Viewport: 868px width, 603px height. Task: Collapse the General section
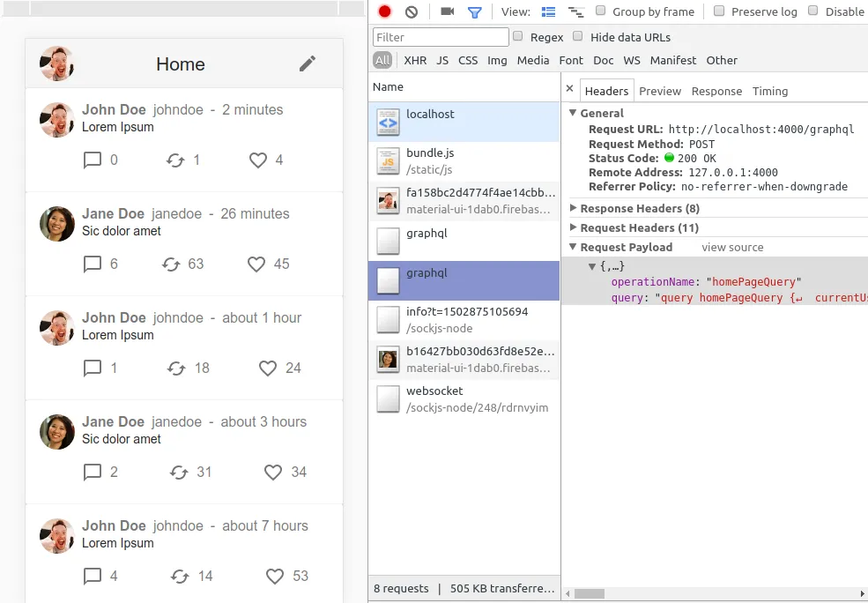point(574,113)
